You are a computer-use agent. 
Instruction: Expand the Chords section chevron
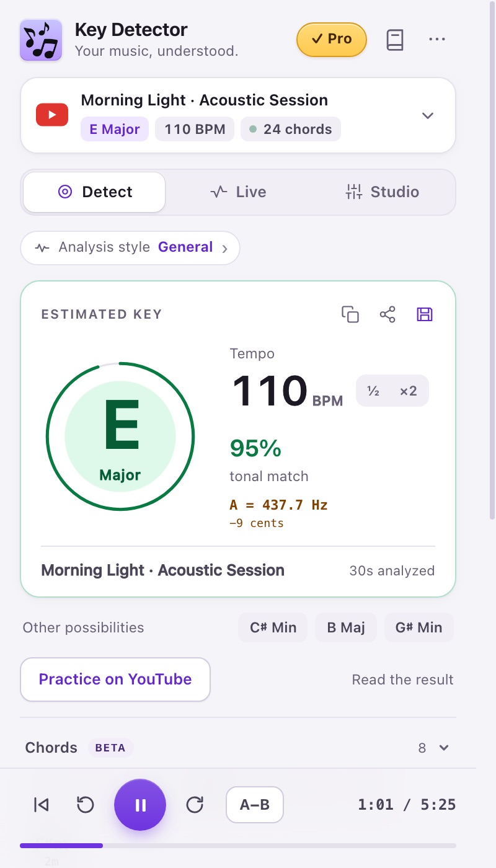[x=444, y=748]
